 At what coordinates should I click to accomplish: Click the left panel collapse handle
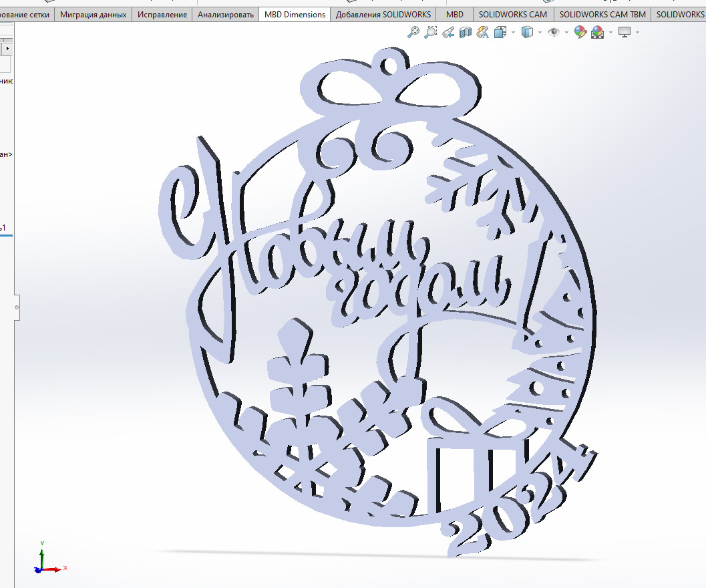pyautogui.click(x=17, y=307)
